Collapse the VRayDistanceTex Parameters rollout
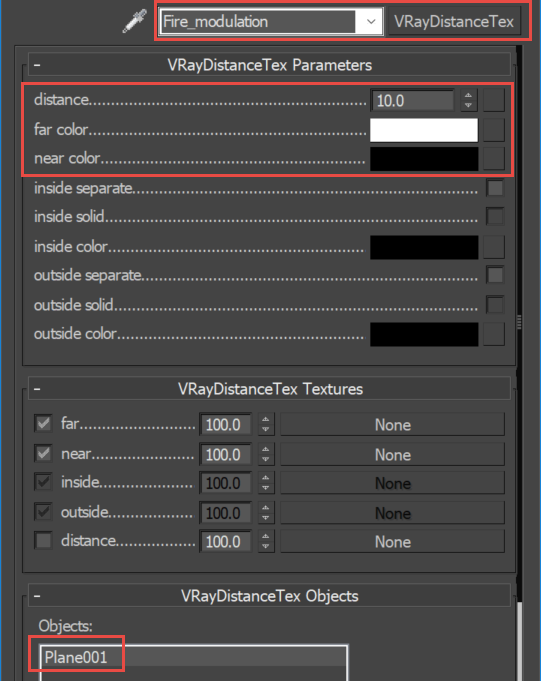 (270, 65)
